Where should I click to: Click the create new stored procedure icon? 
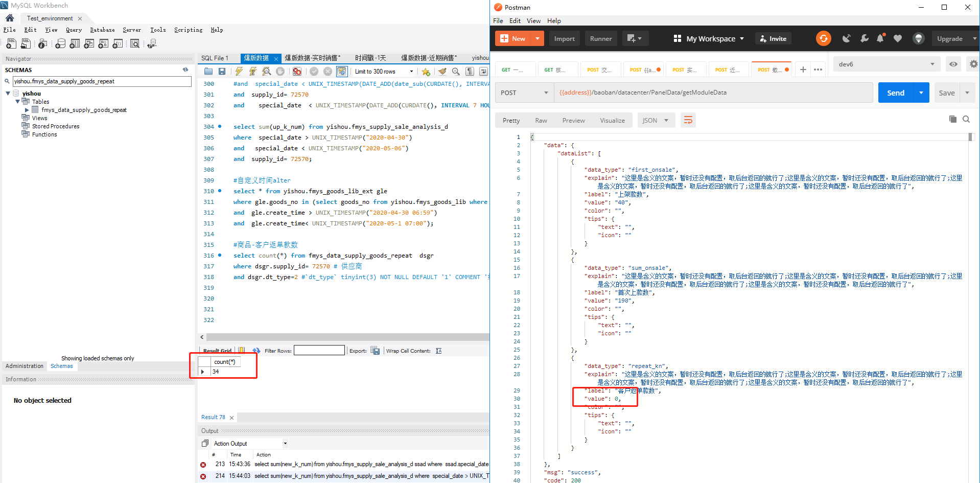click(103, 44)
